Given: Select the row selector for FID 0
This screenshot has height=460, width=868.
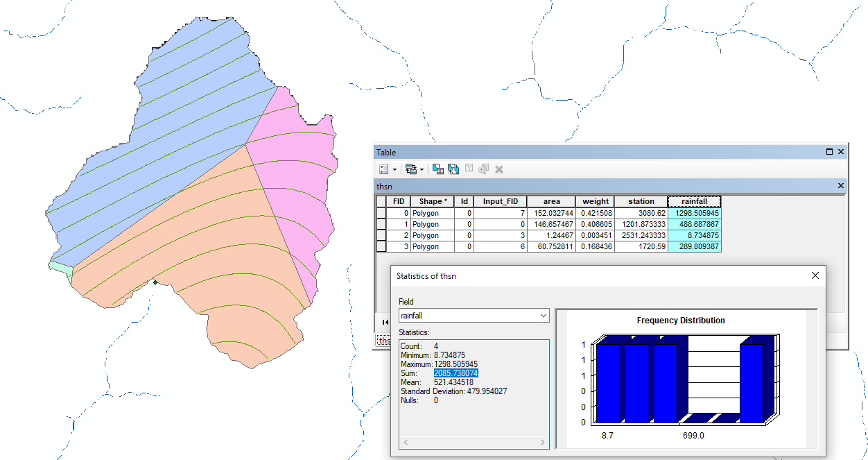Looking at the screenshot, I should pyautogui.click(x=381, y=213).
